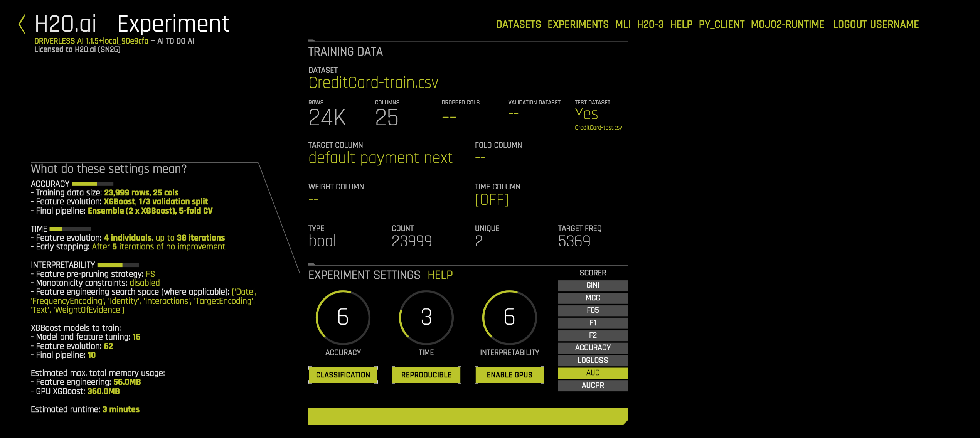Click the TYPE value bool
Image resolution: width=980 pixels, height=438 pixels.
click(322, 241)
